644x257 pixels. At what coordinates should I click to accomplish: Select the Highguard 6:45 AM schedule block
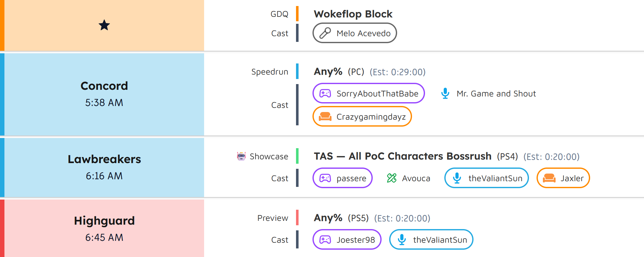pos(104,228)
